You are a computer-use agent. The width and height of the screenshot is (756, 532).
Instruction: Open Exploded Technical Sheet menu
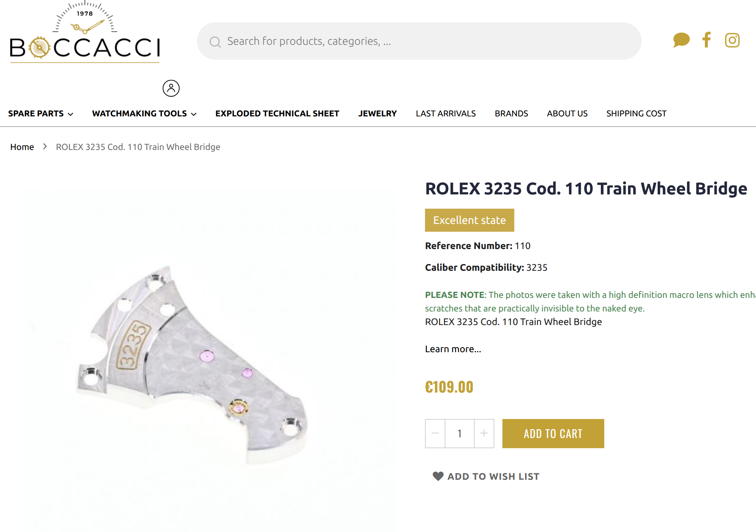(x=277, y=114)
